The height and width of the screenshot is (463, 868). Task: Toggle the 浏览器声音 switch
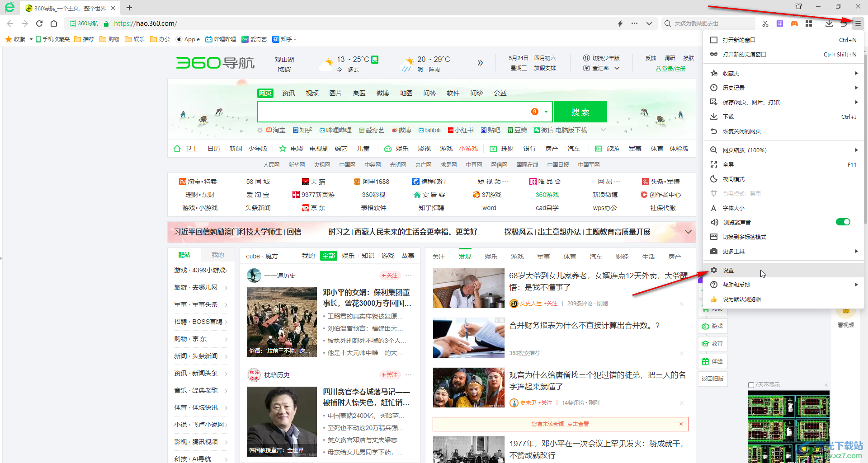click(843, 222)
